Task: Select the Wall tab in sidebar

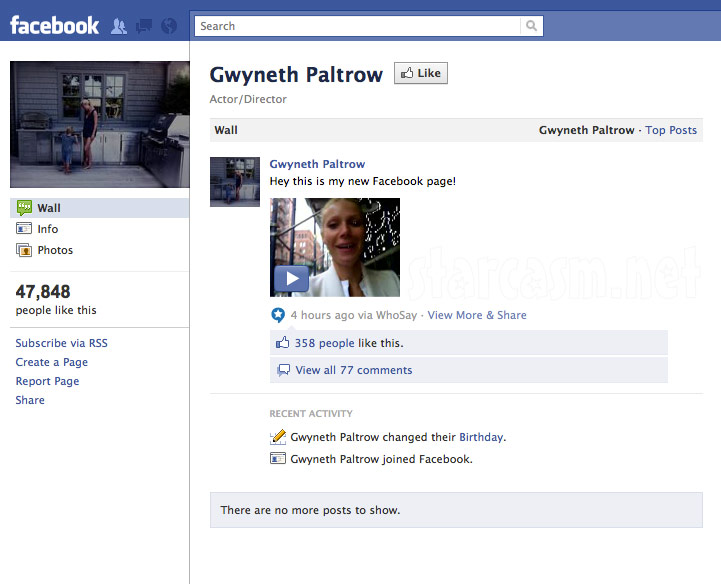Action: tap(99, 208)
